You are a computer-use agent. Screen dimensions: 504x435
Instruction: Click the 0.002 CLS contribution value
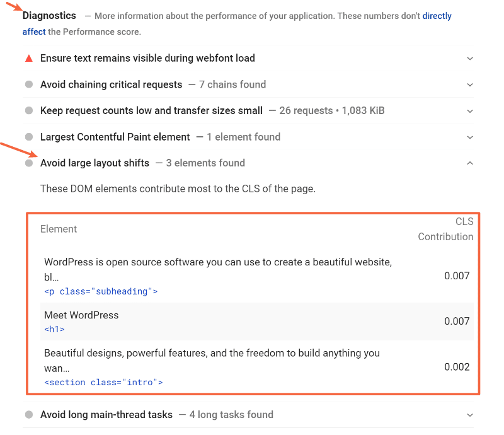tap(457, 366)
